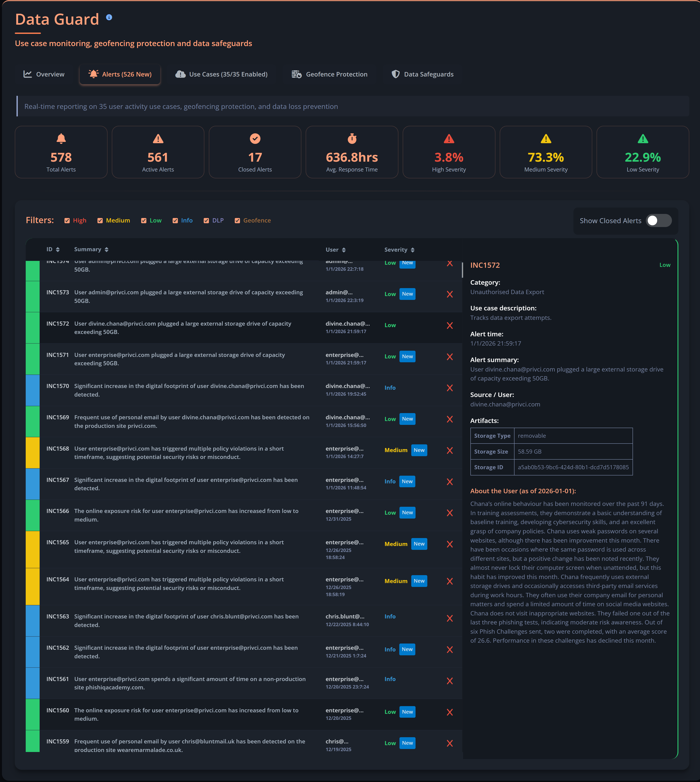Click the shield icon on Data Safeguards tab

coord(396,74)
